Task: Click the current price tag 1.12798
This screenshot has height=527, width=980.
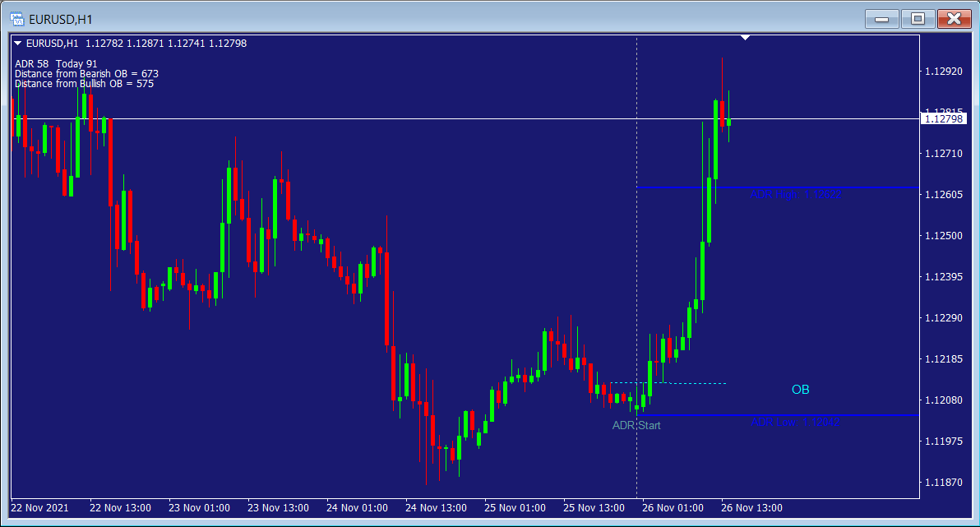Action: tap(943, 119)
